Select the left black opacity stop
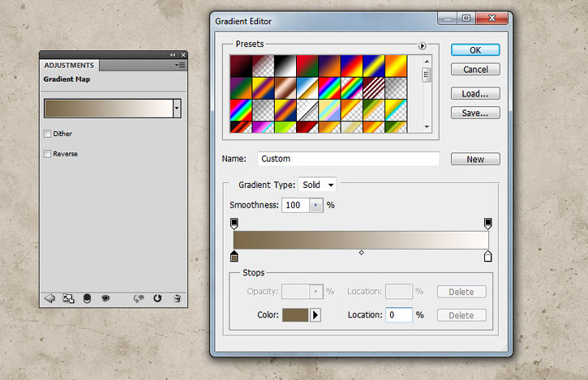The height and width of the screenshot is (380, 588). point(234,224)
